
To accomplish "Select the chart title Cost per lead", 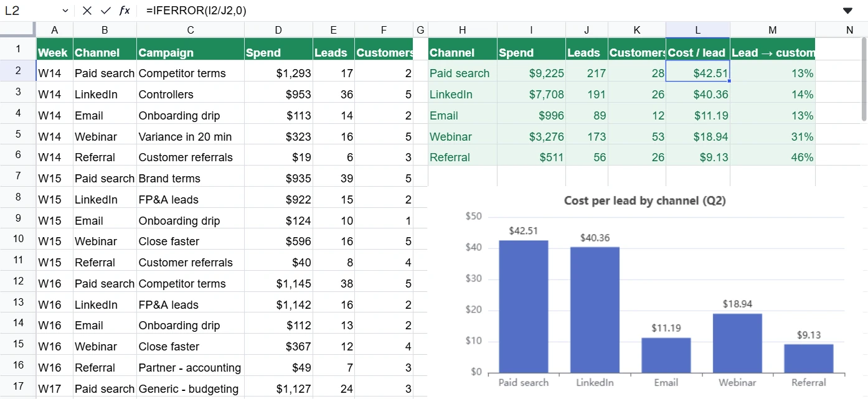I will pos(644,200).
